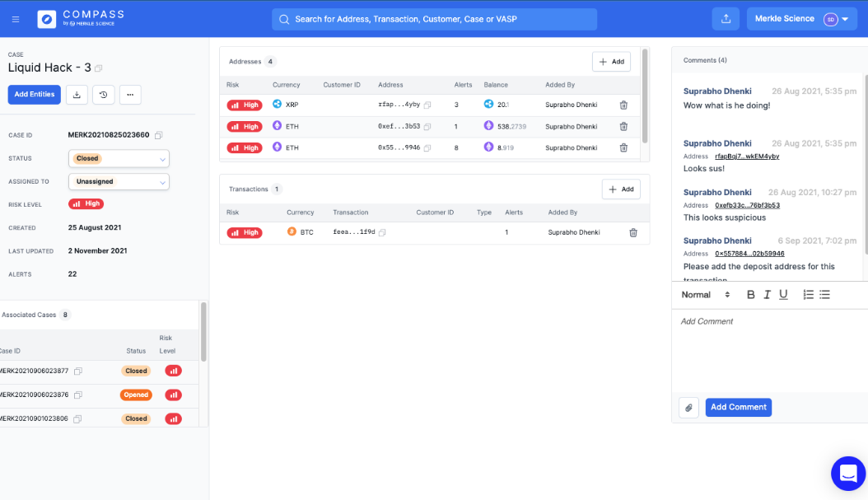Copy the fcoa...1f9d transaction hash
This screenshot has height=500, width=868.
coord(382,232)
